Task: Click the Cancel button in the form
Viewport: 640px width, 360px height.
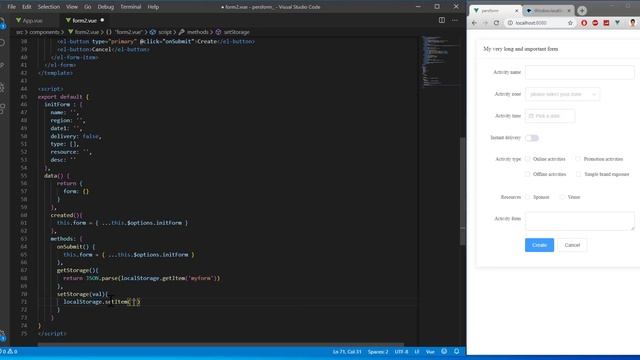Action: (572, 245)
